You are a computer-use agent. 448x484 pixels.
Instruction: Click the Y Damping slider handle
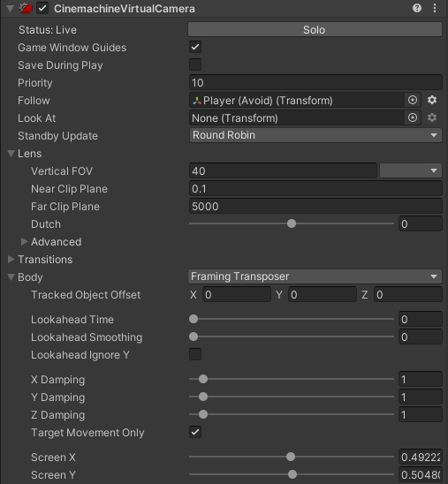point(203,397)
